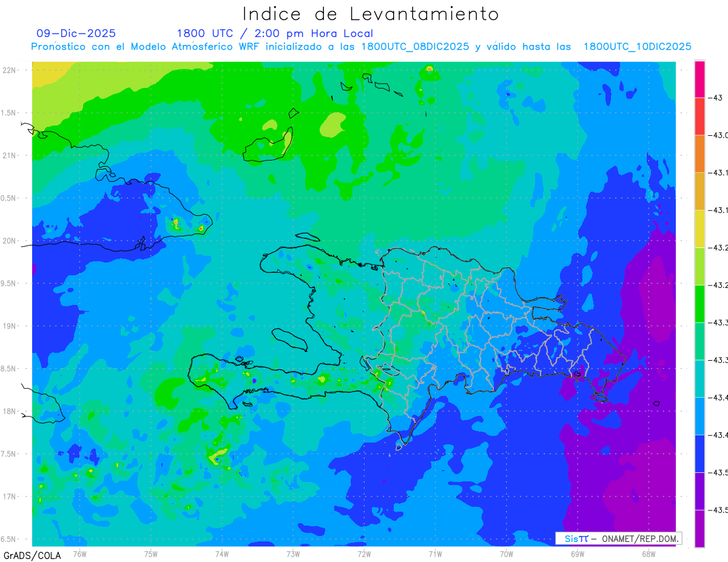
Task: Click the "22N" latitude label
Action: [9, 70]
